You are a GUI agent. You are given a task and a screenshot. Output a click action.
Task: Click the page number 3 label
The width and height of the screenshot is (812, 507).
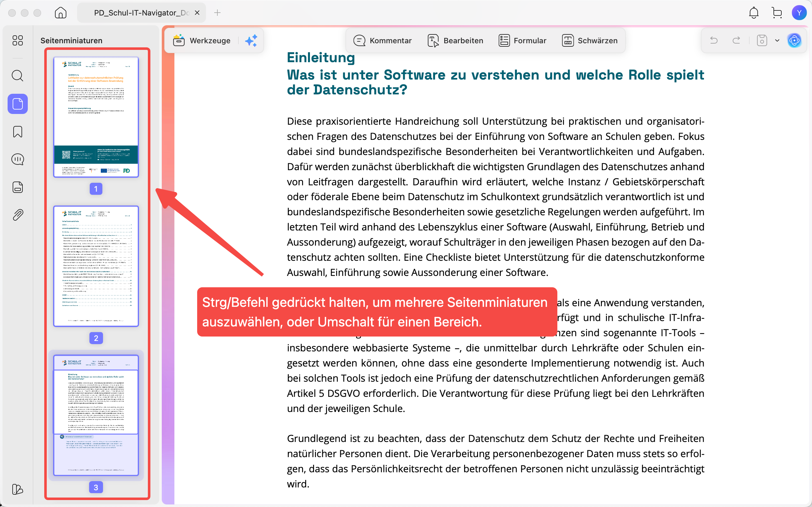click(x=96, y=487)
